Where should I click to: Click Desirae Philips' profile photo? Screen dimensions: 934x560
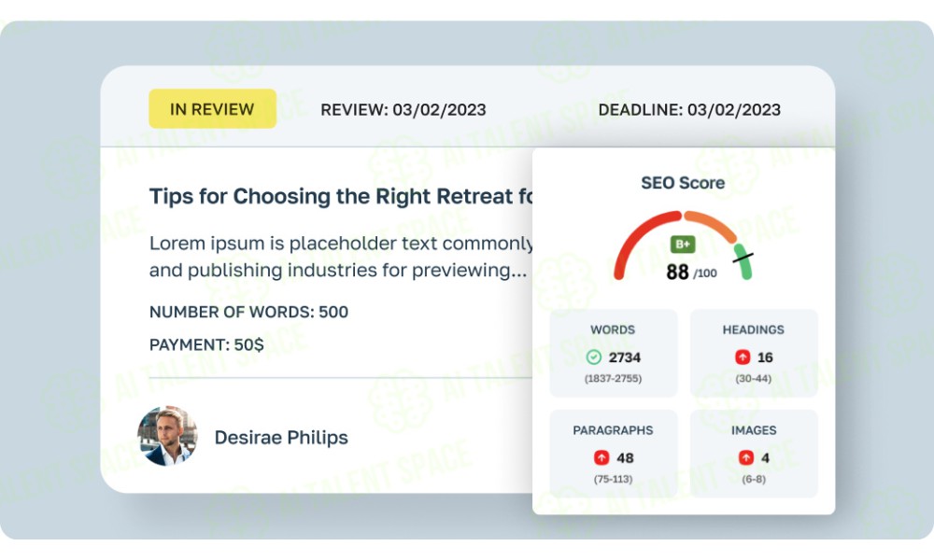tap(167, 436)
